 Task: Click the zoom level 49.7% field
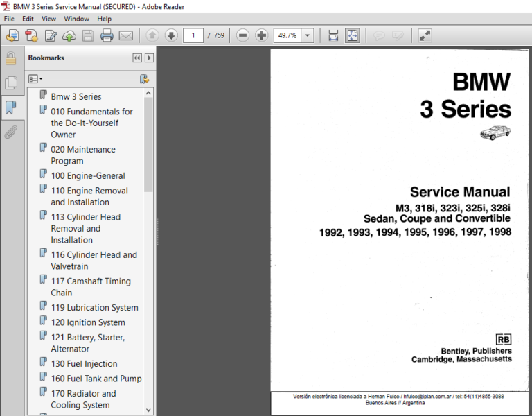(x=287, y=35)
